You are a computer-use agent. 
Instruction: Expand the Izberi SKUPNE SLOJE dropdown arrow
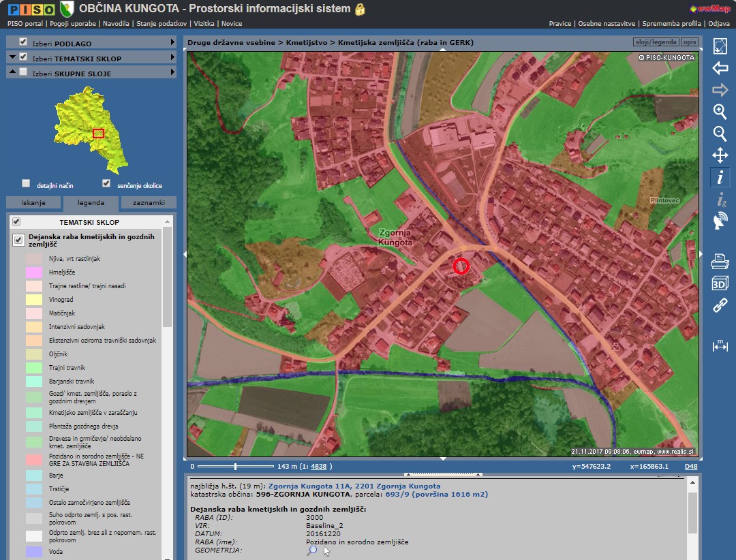[172, 73]
